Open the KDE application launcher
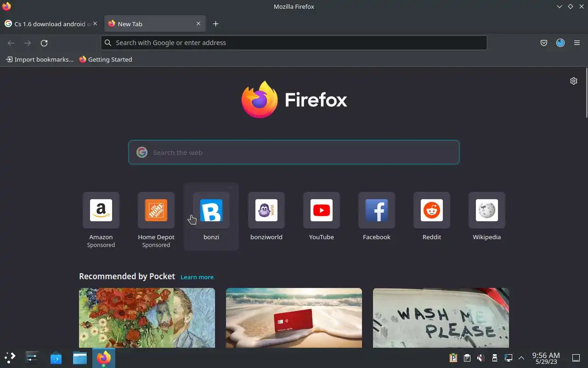This screenshot has height=368, width=588. (x=10, y=357)
